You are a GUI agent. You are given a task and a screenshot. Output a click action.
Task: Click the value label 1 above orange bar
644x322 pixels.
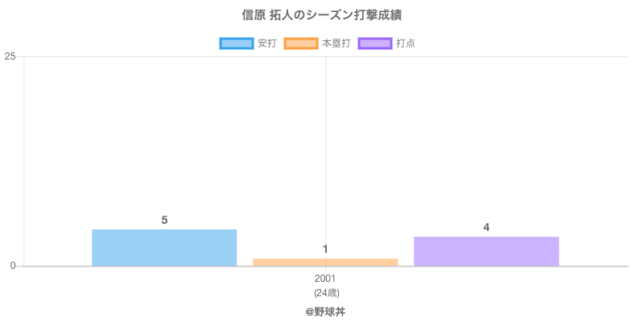pyautogui.click(x=325, y=249)
